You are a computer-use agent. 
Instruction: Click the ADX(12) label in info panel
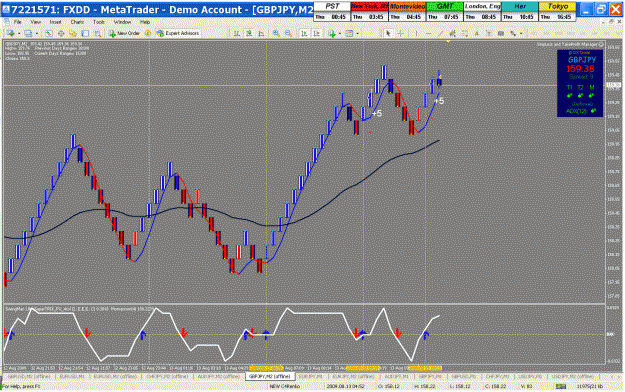[576, 111]
